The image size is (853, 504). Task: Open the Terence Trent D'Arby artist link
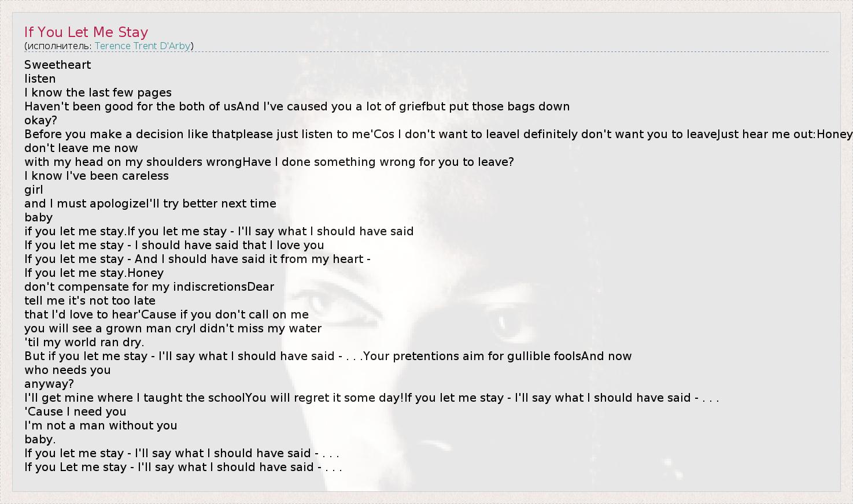click(142, 46)
